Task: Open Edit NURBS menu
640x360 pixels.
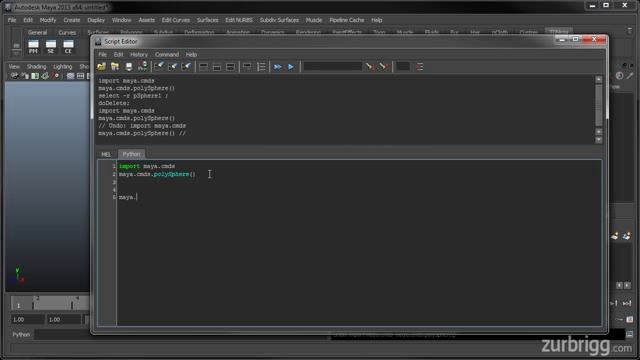Action: click(239, 20)
